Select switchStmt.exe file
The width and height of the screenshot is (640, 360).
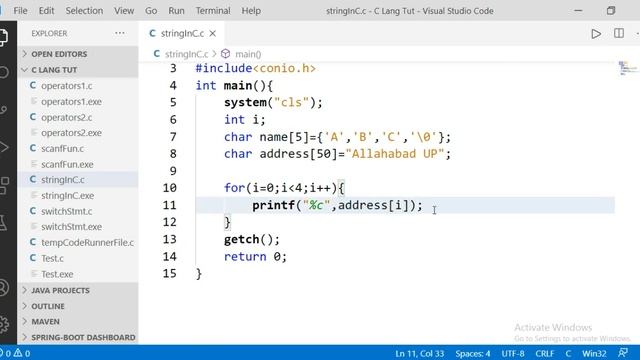[x=78, y=227]
